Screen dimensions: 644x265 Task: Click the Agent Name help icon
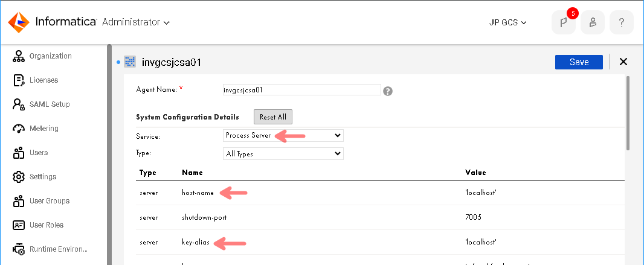pyautogui.click(x=388, y=91)
